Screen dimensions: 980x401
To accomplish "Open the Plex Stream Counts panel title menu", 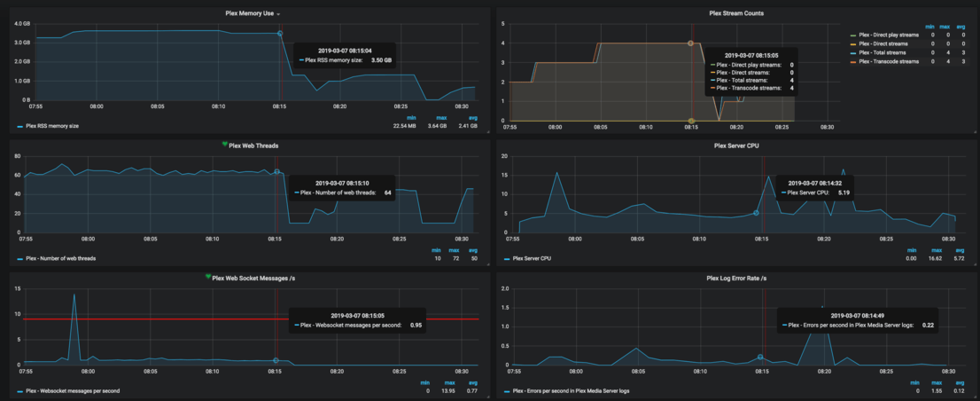I will point(735,12).
